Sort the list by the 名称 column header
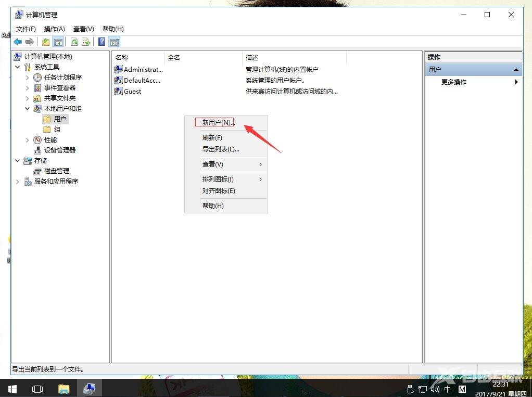 click(x=137, y=57)
